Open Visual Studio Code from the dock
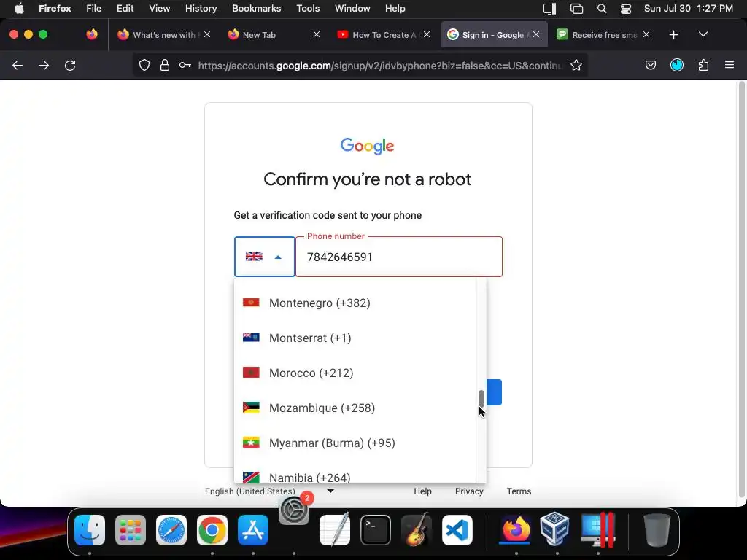 [457, 530]
